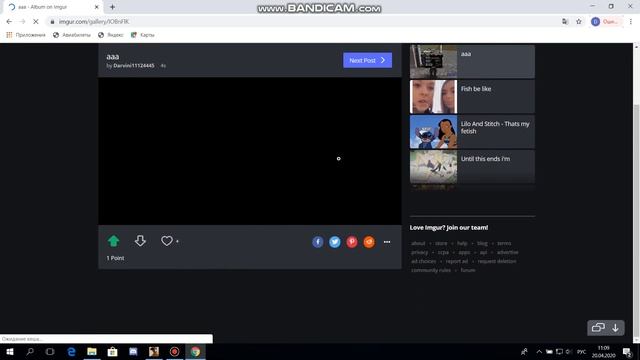The width and height of the screenshot is (640, 360).
Task: Open a new tab with the plus button
Action: point(112,7)
